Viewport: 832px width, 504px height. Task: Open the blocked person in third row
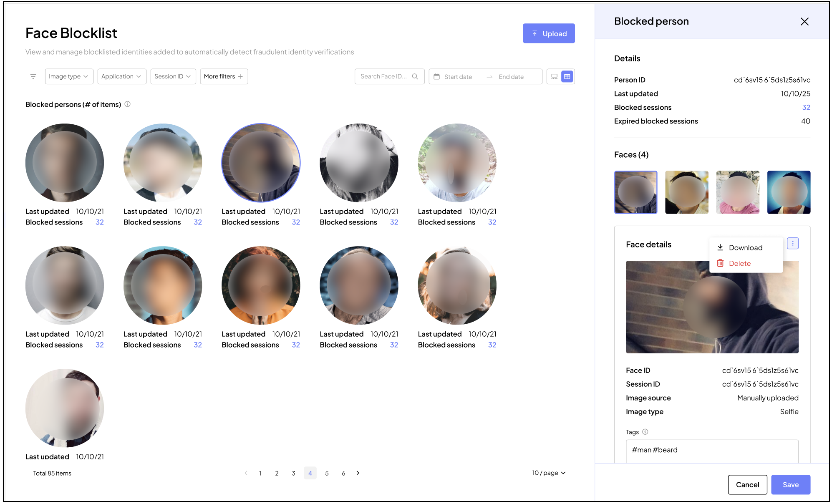[x=65, y=408]
